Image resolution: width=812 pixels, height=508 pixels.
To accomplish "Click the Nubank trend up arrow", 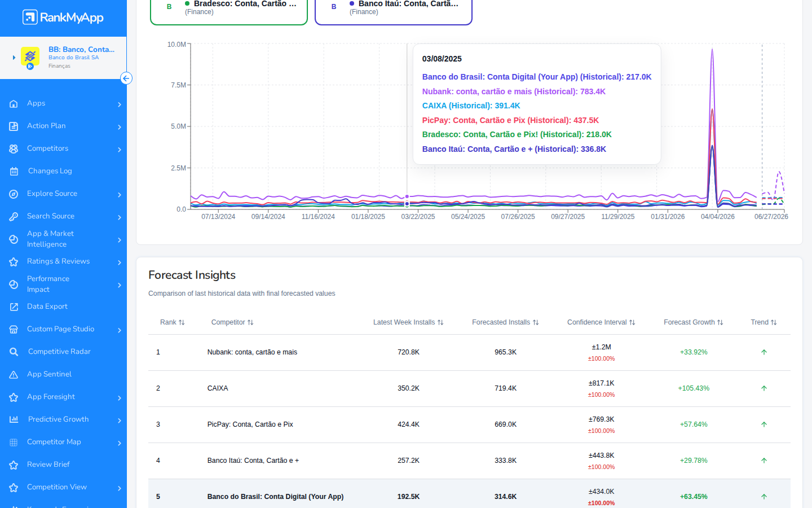I will tap(764, 352).
